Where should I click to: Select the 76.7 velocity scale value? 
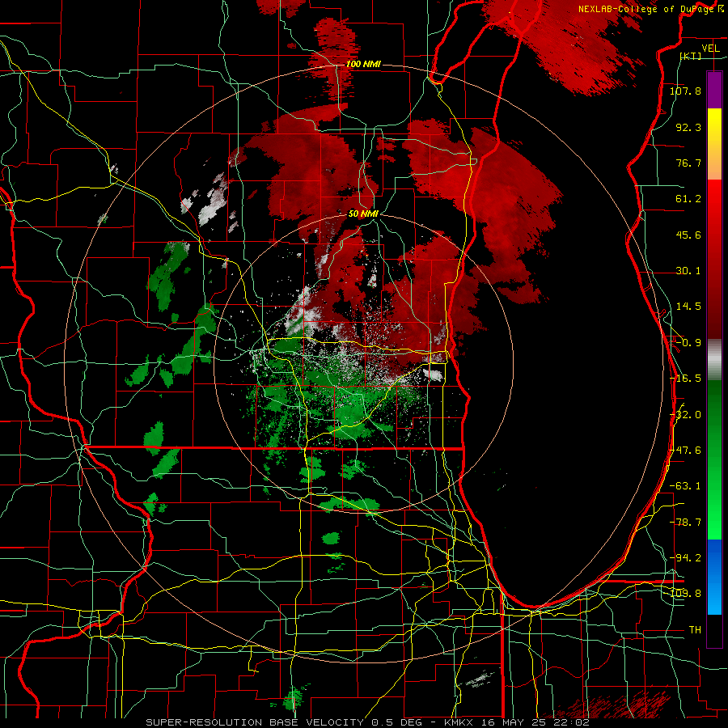click(x=688, y=163)
